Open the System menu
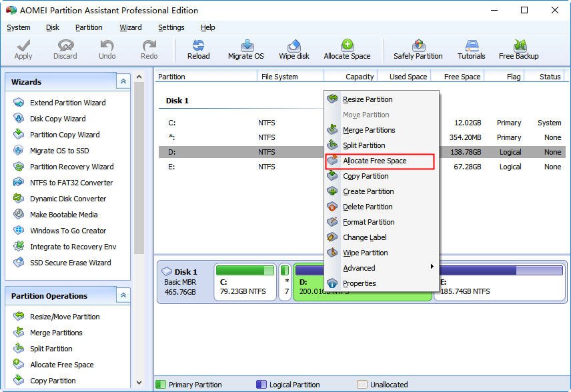 tap(19, 27)
